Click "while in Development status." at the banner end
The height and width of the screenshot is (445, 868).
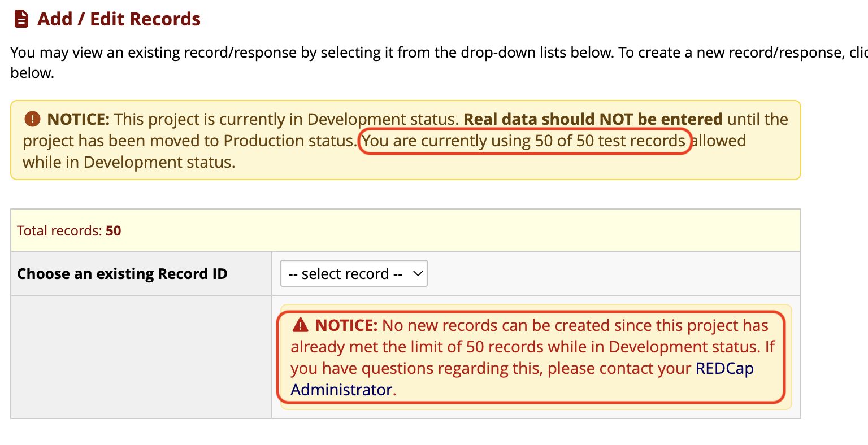[x=129, y=163]
